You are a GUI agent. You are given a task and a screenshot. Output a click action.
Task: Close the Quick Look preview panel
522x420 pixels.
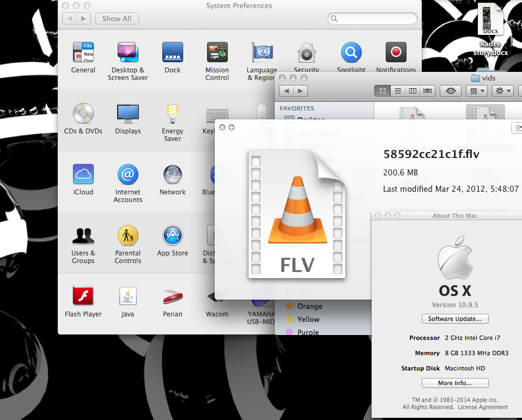click(x=222, y=127)
